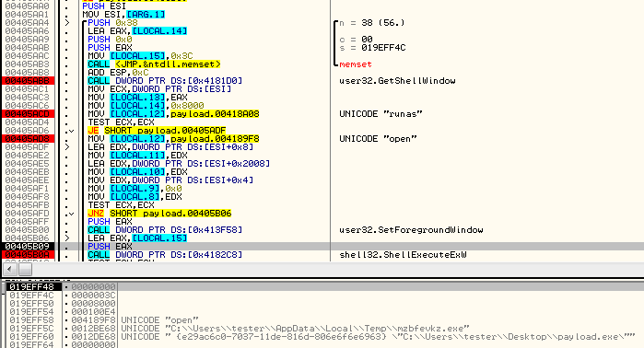Select MOV [LOCAL.9],0x0 instruction
The image size is (644, 348).
[x=135, y=189]
